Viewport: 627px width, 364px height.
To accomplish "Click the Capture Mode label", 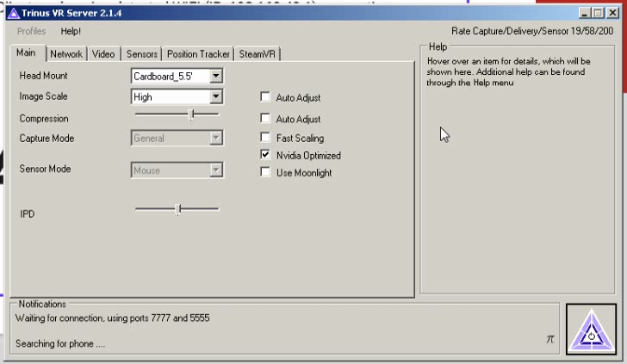I will point(47,139).
